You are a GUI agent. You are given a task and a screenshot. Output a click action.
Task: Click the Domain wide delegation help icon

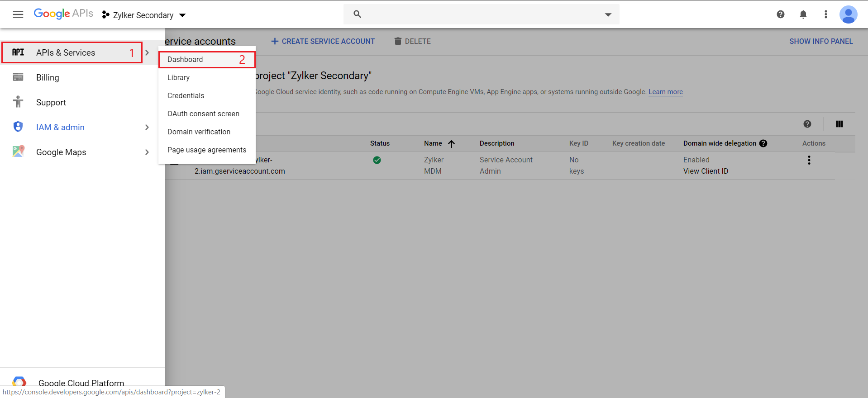point(763,143)
